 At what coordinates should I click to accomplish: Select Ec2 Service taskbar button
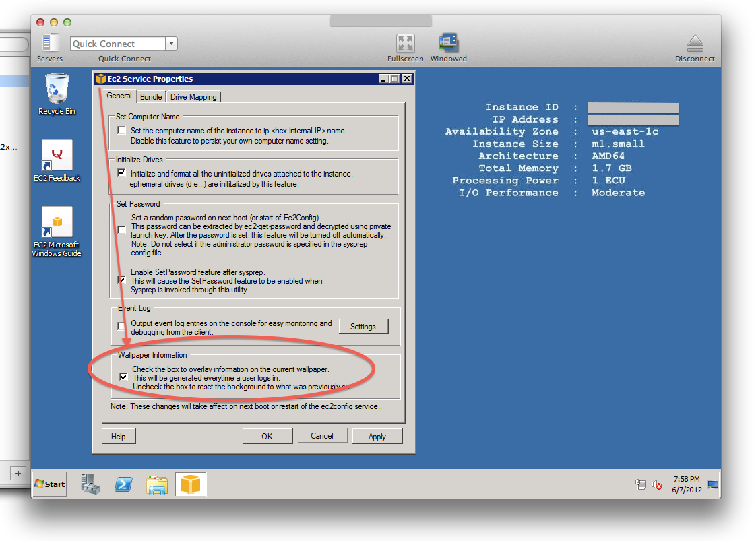point(191,484)
